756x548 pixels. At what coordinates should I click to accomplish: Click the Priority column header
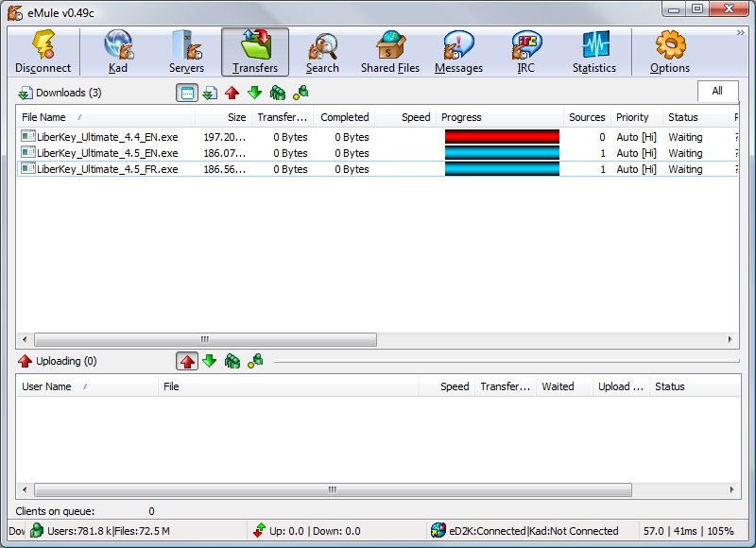click(x=636, y=117)
